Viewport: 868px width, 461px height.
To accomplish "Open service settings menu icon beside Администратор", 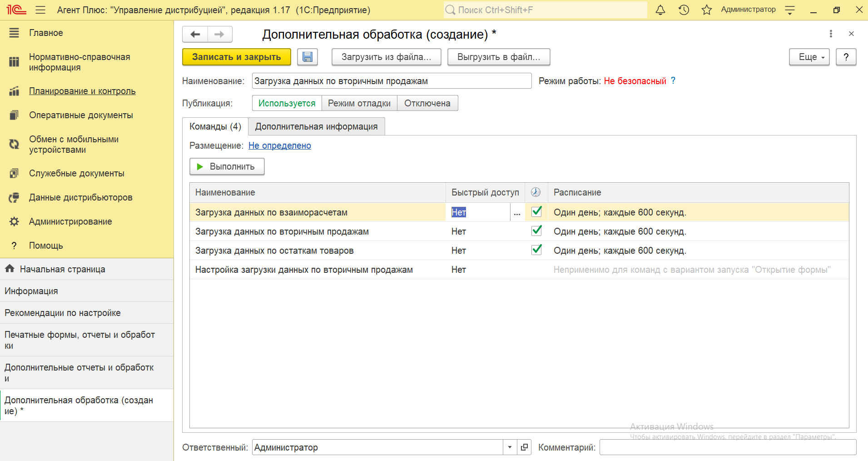I will pyautogui.click(x=790, y=10).
